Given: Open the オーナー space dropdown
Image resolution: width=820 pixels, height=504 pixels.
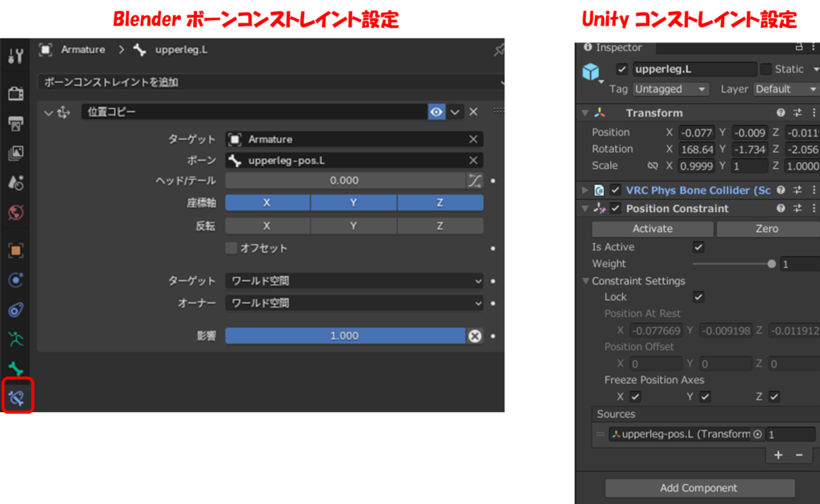Looking at the screenshot, I should click(354, 303).
